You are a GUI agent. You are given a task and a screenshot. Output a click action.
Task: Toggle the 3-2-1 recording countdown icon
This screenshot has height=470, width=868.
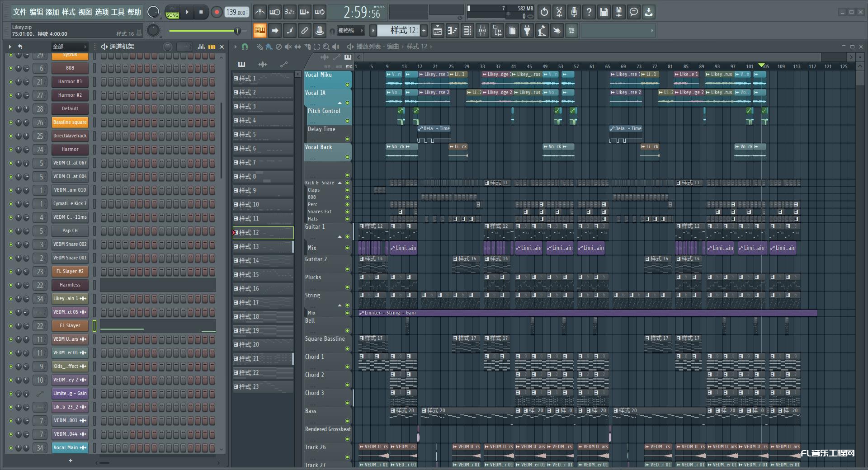point(289,12)
